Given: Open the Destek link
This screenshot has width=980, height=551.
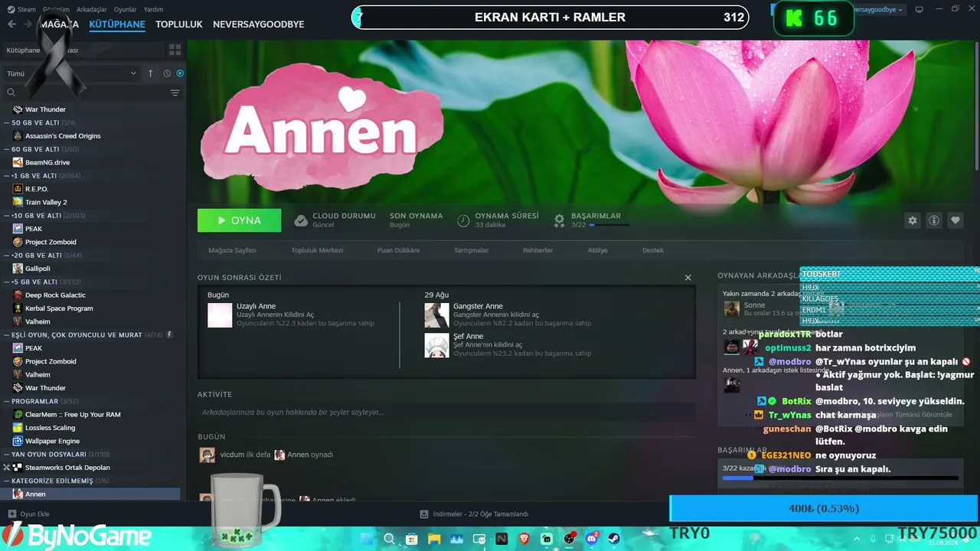Looking at the screenshot, I should click(653, 250).
